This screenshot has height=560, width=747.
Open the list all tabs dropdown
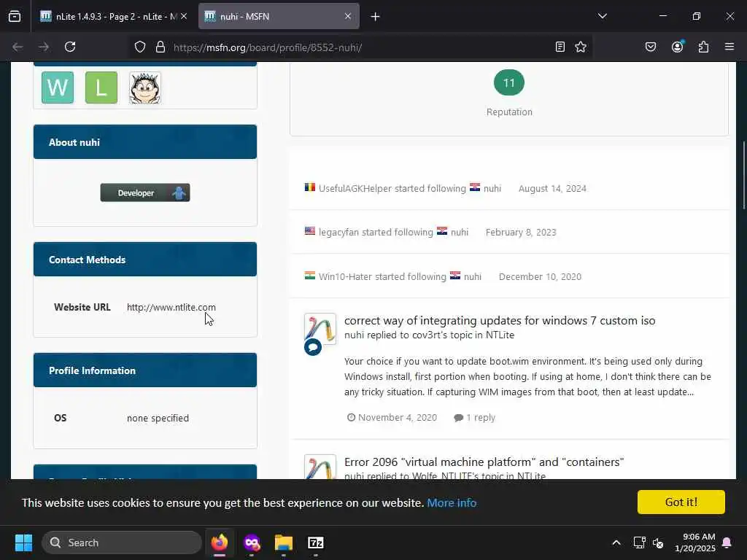click(x=602, y=16)
